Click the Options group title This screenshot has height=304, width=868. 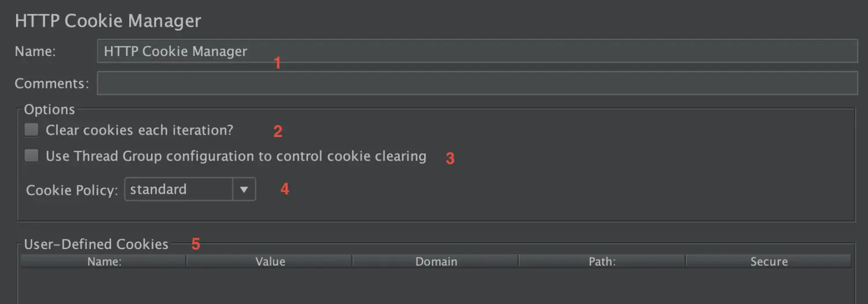[49, 109]
